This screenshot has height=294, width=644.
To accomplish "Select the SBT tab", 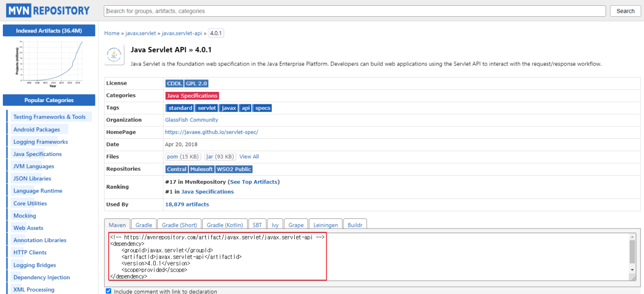I will 257,225.
